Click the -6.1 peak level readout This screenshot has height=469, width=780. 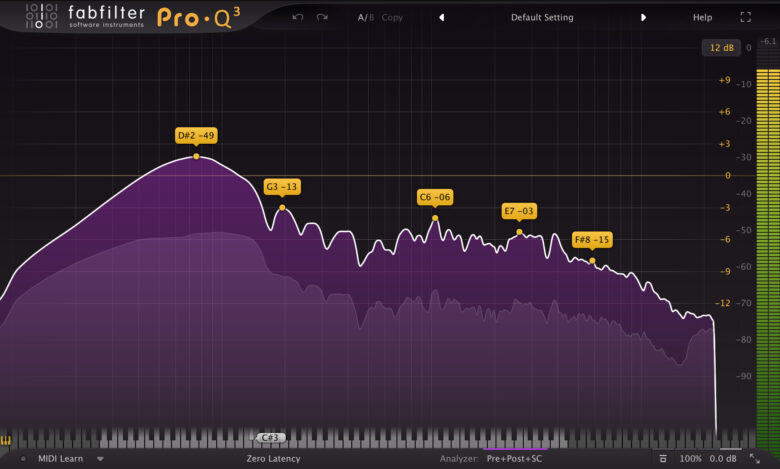tap(768, 41)
